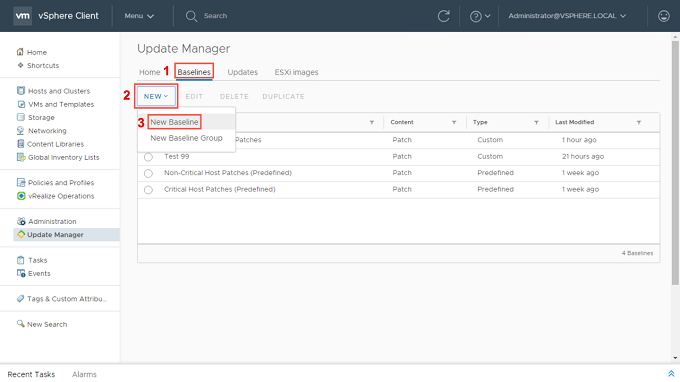Select Non-Critical Host Patches radio button
The width and height of the screenshot is (680, 382).
coord(148,173)
